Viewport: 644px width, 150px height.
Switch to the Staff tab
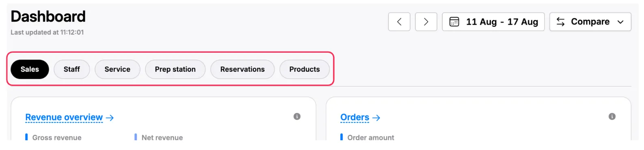coord(71,69)
